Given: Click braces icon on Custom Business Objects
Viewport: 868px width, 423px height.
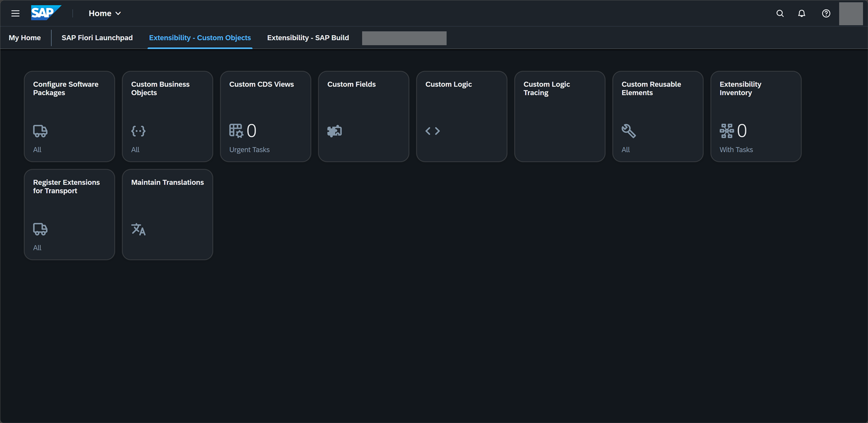Looking at the screenshot, I should click(138, 131).
